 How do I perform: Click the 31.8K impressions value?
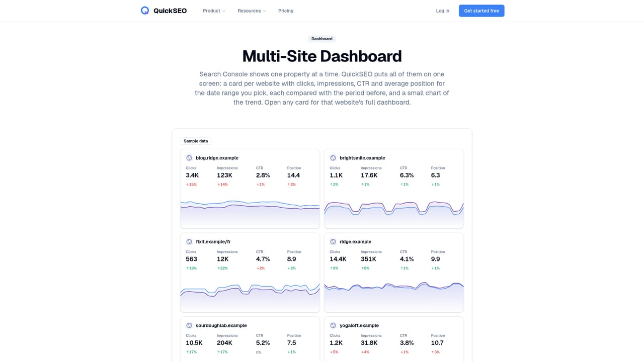(x=369, y=343)
